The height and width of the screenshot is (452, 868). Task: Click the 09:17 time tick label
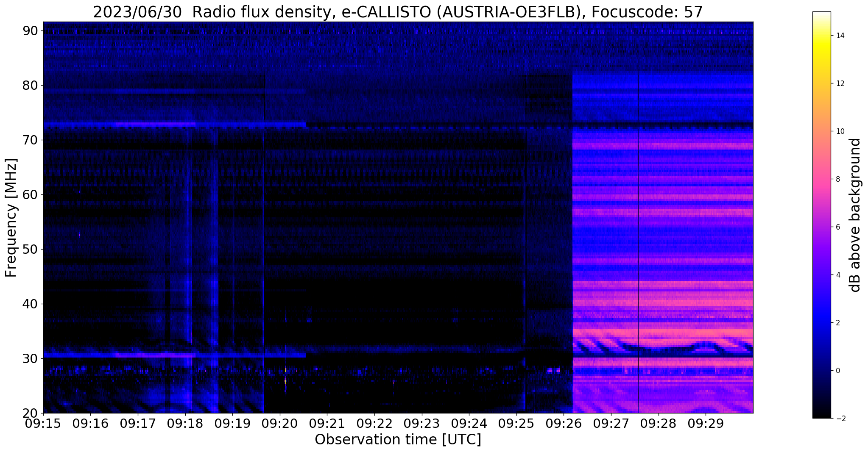[x=137, y=423]
